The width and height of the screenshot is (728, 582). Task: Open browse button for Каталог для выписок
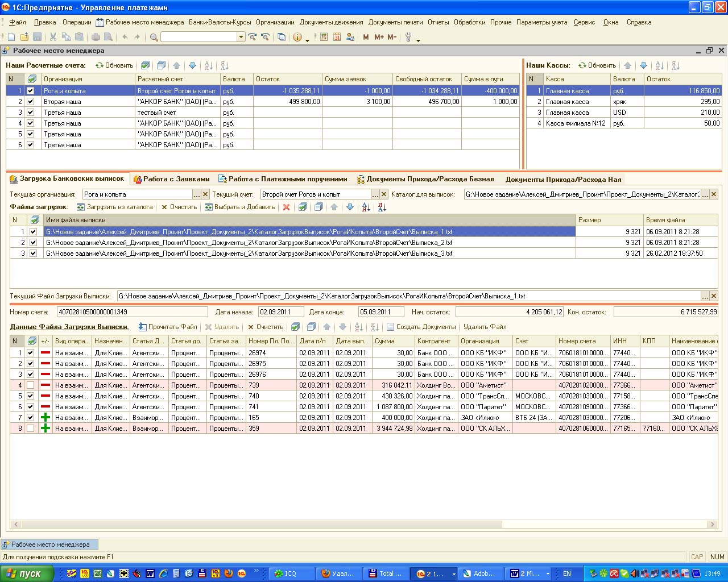[705, 194]
